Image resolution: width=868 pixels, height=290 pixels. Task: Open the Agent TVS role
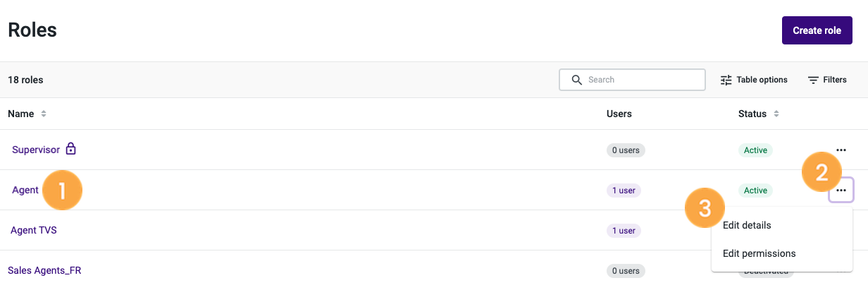(34, 230)
